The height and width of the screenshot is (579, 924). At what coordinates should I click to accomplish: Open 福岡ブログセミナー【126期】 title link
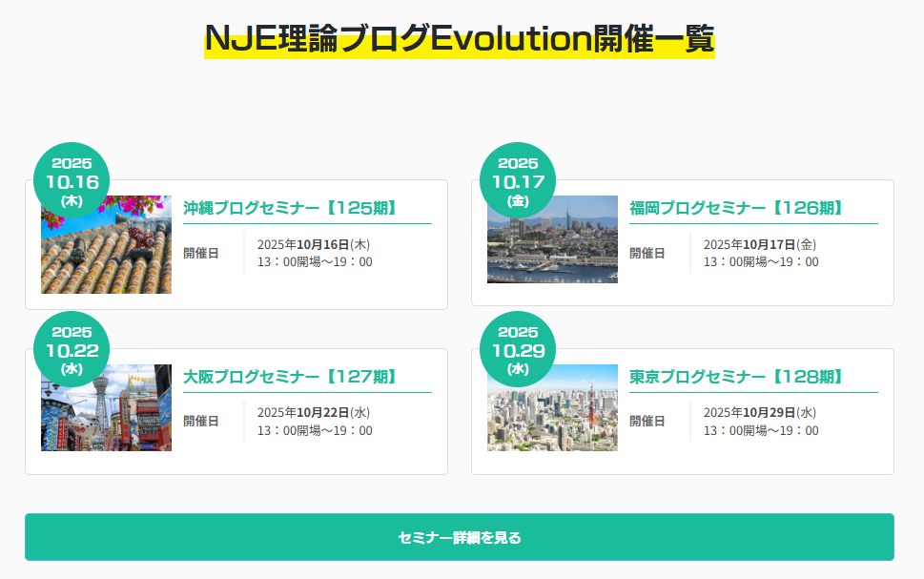click(736, 208)
